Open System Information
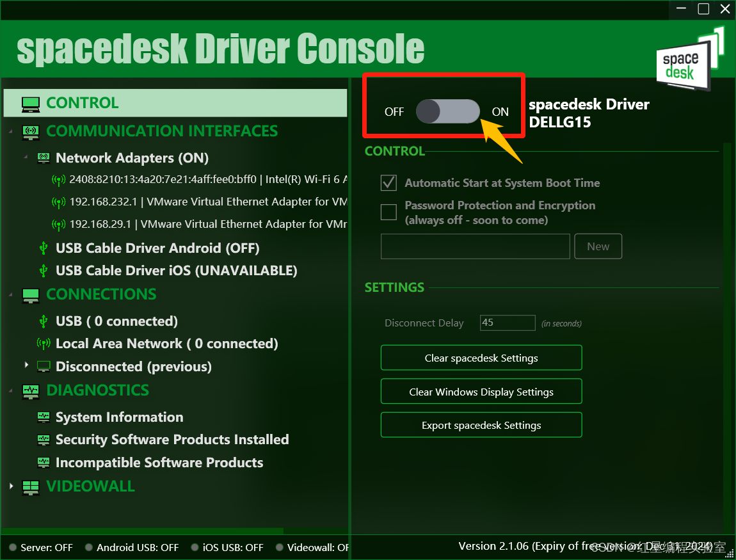This screenshot has height=560, width=736. [119, 417]
